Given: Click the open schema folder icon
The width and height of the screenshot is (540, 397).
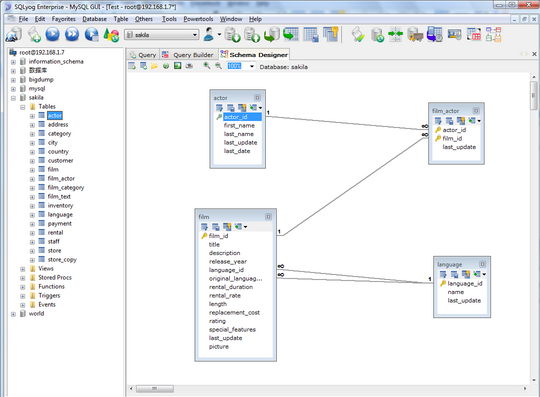Looking at the screenshot, I should pos(154,66).
